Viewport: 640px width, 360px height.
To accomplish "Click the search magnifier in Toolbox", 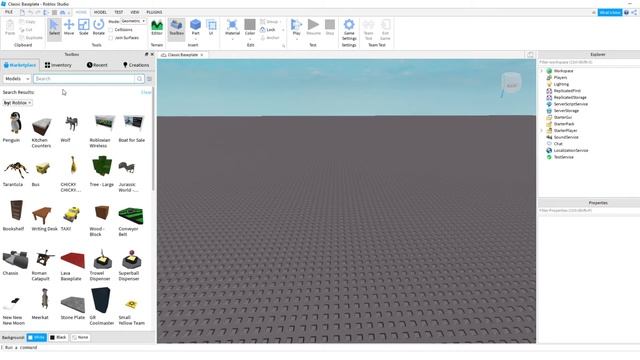I will [140, 78].
